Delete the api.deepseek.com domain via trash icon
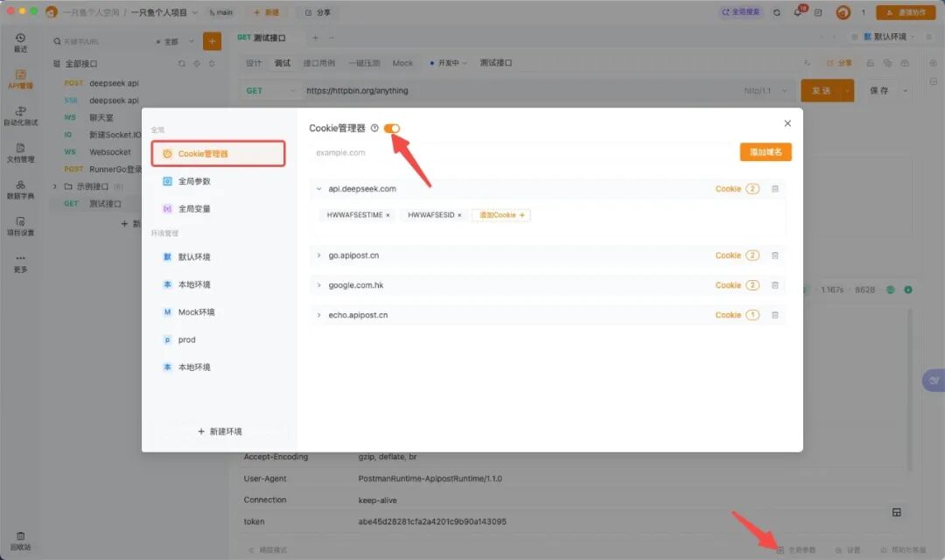The image size is (945, 560). point(775,189)
